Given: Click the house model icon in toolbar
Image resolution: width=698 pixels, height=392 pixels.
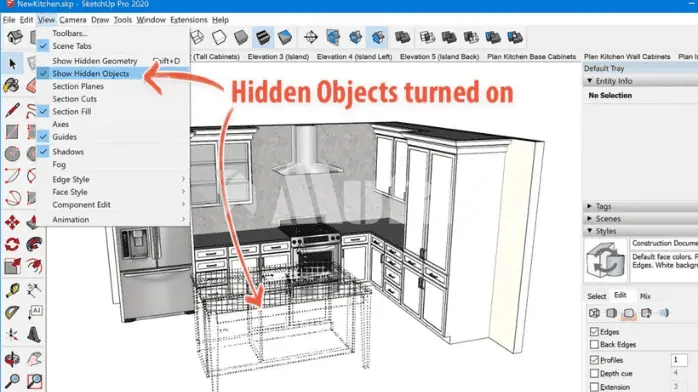Looking at the screenshot, I should 15,37.
